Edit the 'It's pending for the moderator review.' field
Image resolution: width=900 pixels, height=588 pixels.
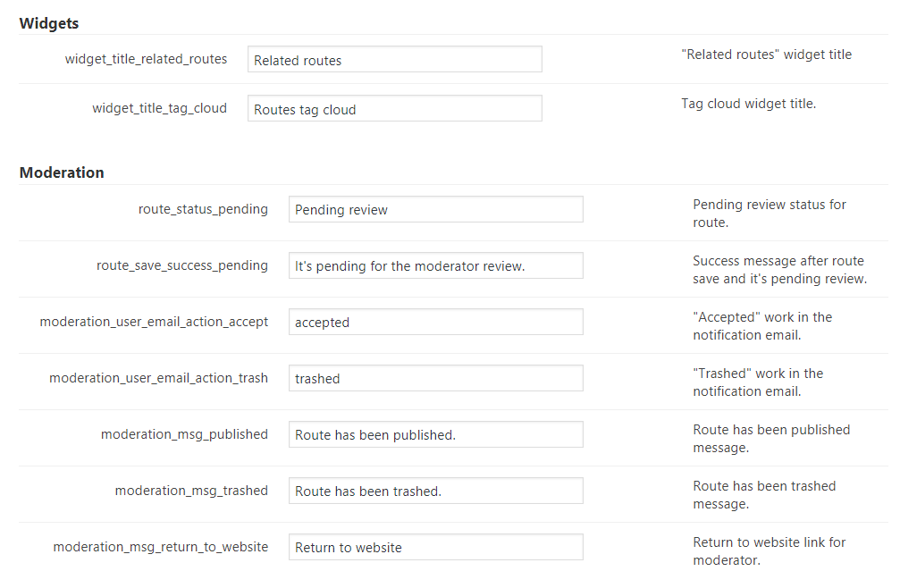(435, 266)
